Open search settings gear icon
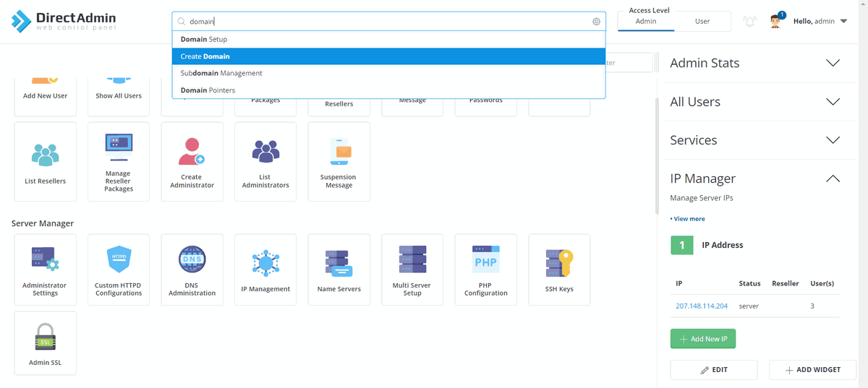The width and height of the screenshot is (868, 388). pyautogui.click(x=596, y=22)
